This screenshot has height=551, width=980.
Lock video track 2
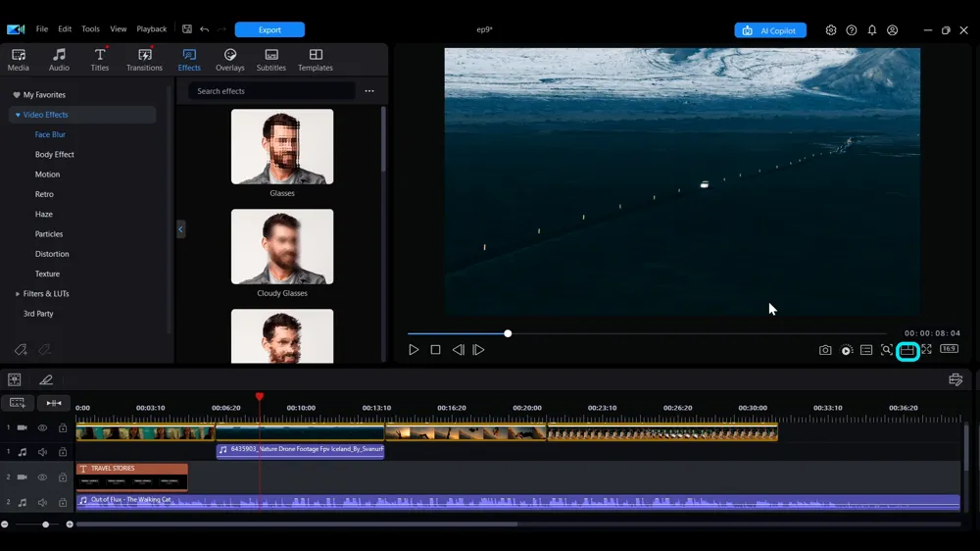point(63,477)
